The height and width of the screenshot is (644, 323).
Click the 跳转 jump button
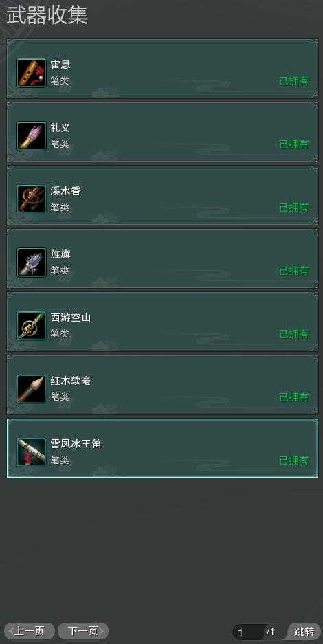tap(304, 631)
